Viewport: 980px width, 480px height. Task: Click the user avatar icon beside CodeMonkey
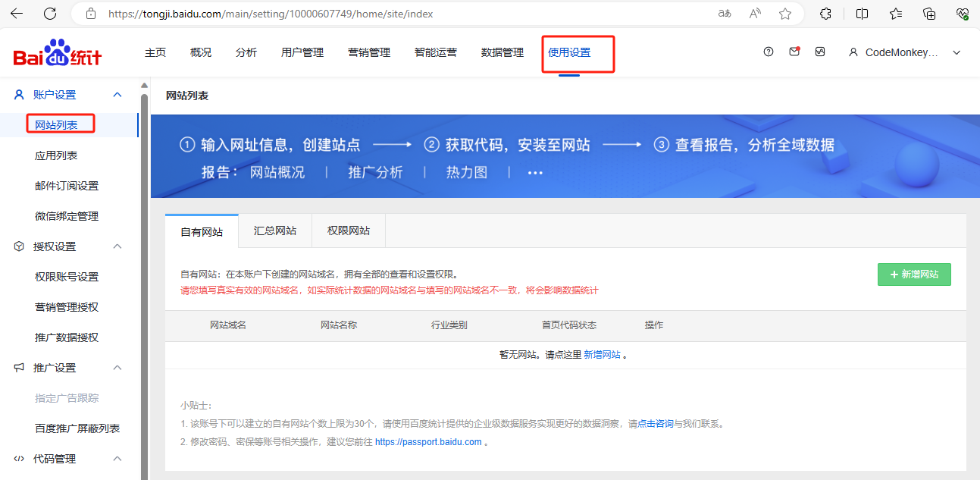pos(853,52)
